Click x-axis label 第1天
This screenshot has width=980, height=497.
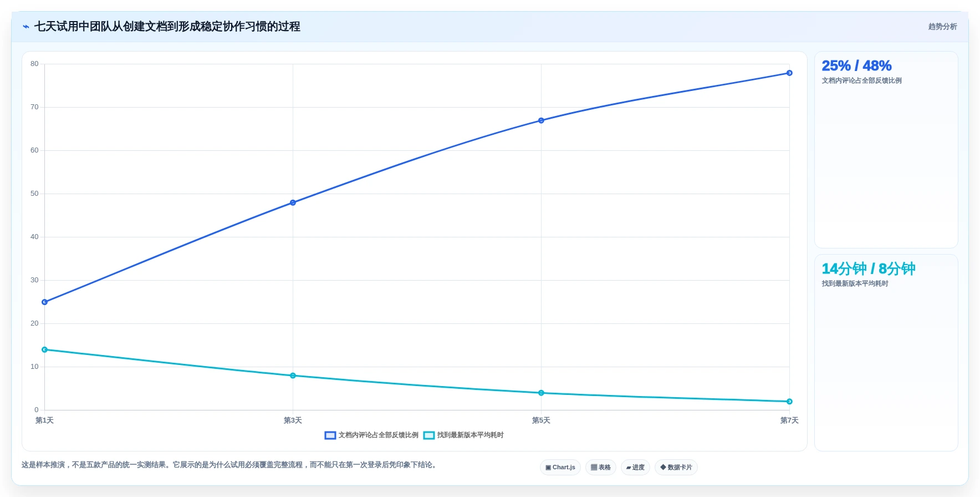click(x=45, y=420)
